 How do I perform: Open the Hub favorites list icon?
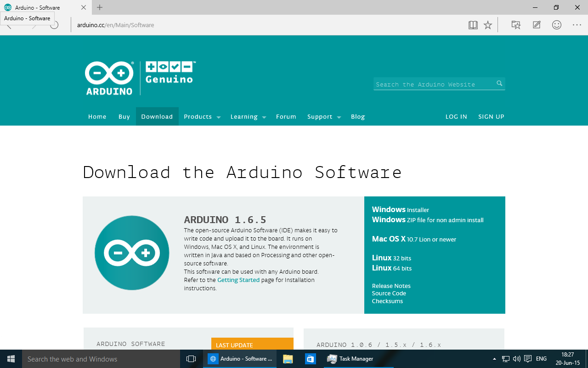[516, 25]
